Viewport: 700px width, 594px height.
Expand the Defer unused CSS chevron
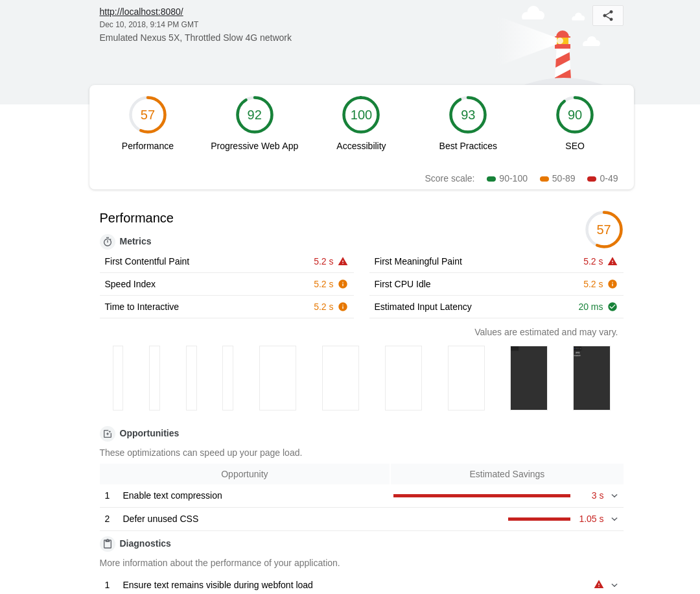[614, 519]
